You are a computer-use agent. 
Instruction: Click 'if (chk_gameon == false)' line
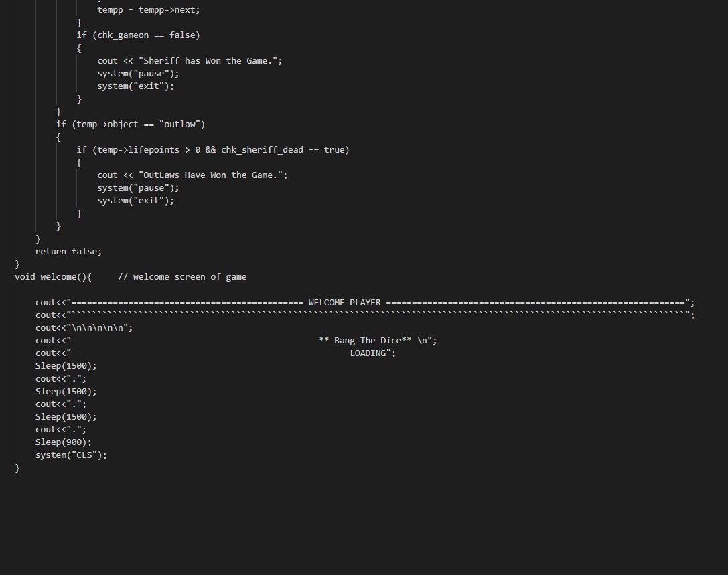pyautogui.click(x=139, y=35)
